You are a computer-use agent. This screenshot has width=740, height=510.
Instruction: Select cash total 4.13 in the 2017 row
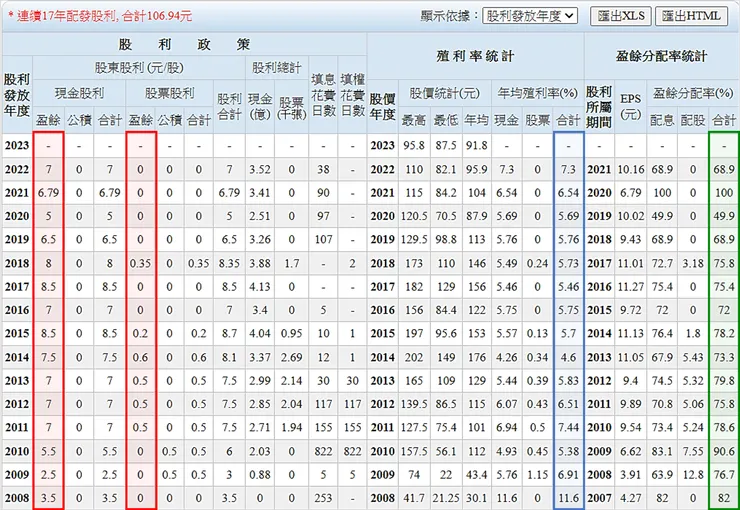260,287
